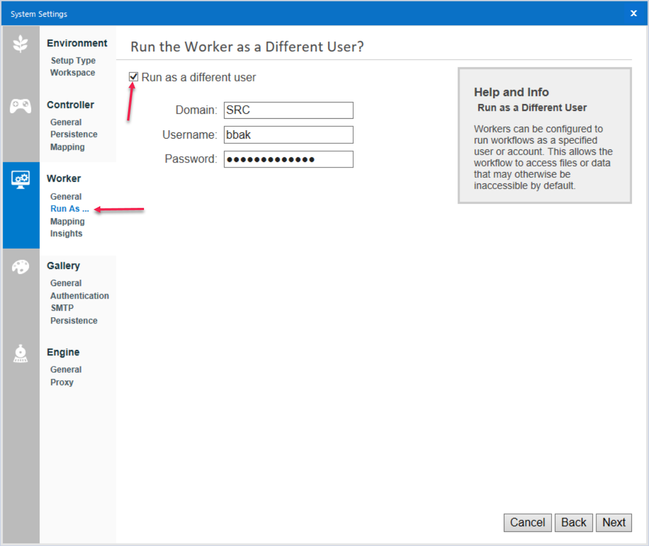Click the Engine train icon

(x=20, y=354)
